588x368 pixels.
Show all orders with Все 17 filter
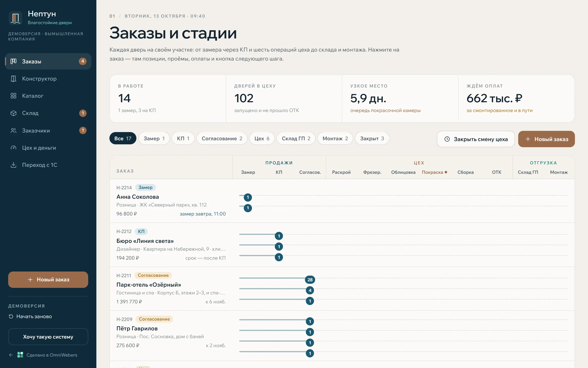click(123, 138)
